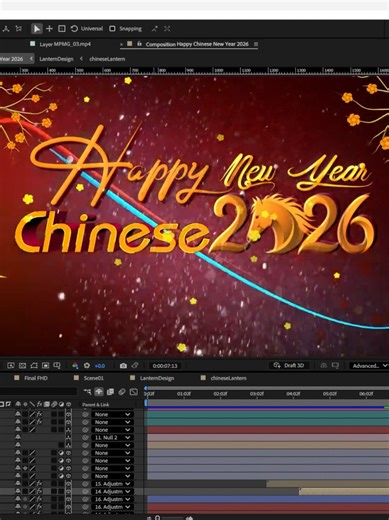Open parent dropdown showing 14. Adjustm
This screenshot has height=520, width=389.
112,492
